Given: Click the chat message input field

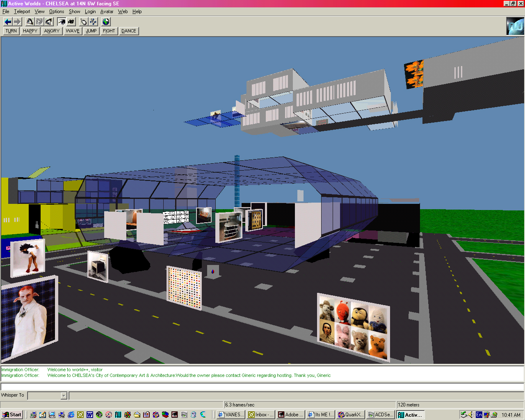Looking at the screenshot, I should 262,387.
